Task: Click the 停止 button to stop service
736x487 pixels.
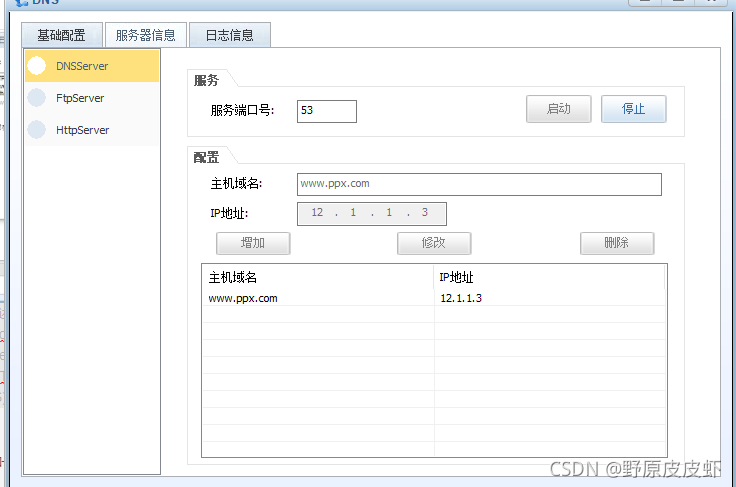Action: (x=634, y=109)
